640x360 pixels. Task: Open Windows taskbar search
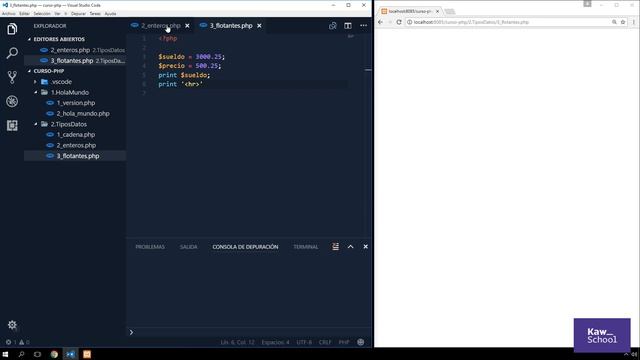click(21, 354)
